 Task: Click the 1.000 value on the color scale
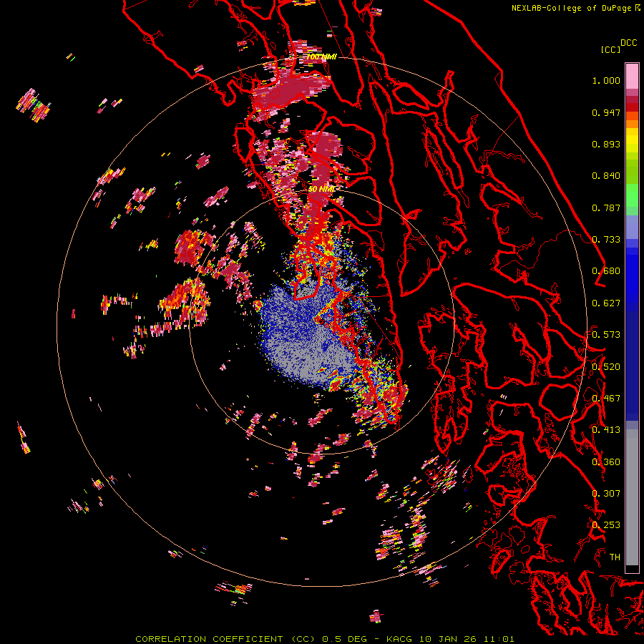pyautogui.click(x=606, y=80)
